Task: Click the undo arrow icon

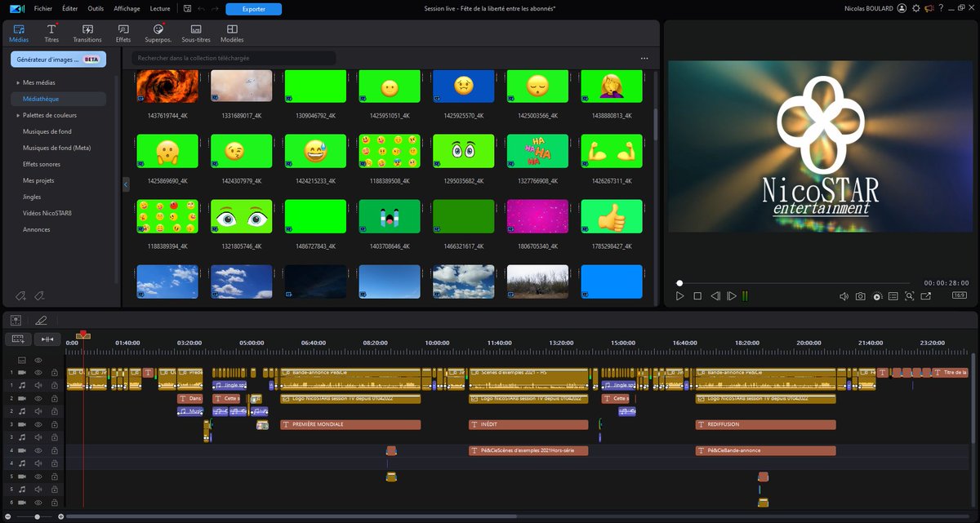Action: 202,8
